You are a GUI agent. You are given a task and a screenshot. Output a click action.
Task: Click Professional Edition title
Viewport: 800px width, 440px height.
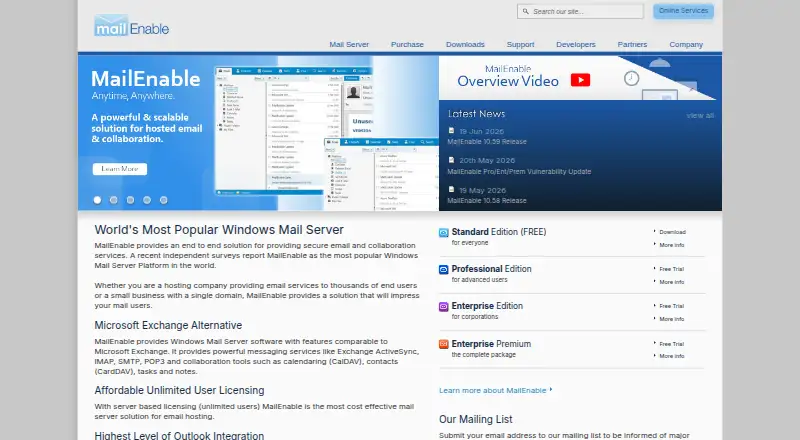491,269
